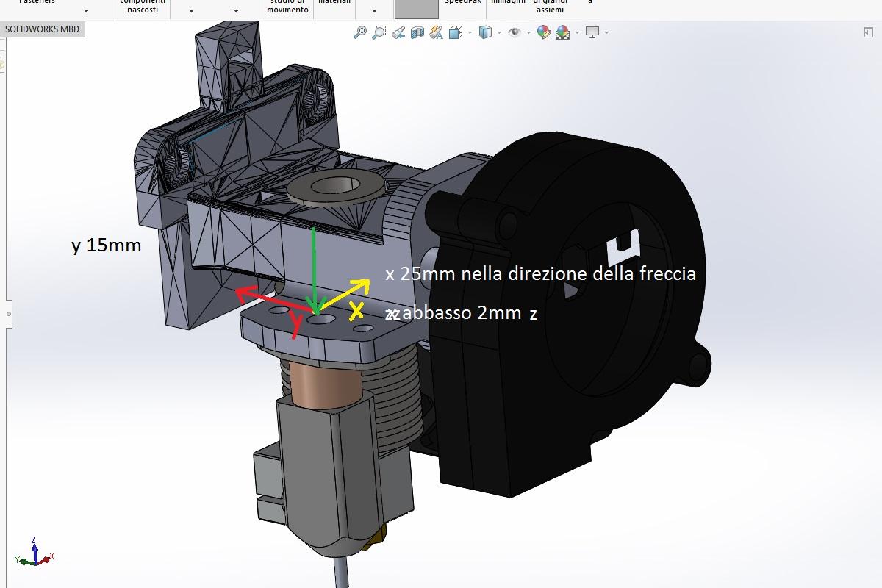Click the panel expand button at top right

point(868,32)
